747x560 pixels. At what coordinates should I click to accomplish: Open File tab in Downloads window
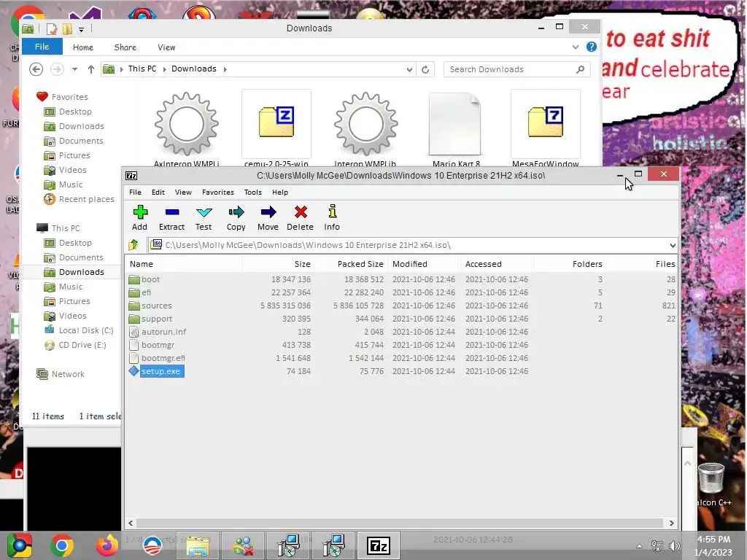click(42, 47)
